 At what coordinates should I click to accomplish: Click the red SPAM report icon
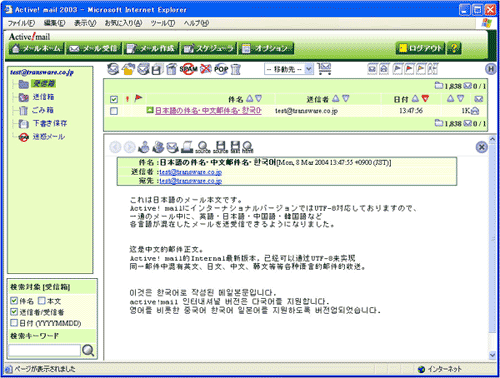[x=188, y=69]
